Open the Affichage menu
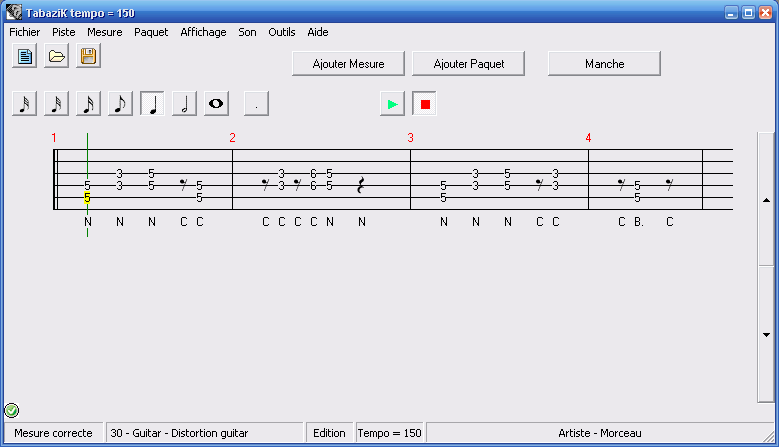Viewport: 779px width, 447px height. coord(203,32)
